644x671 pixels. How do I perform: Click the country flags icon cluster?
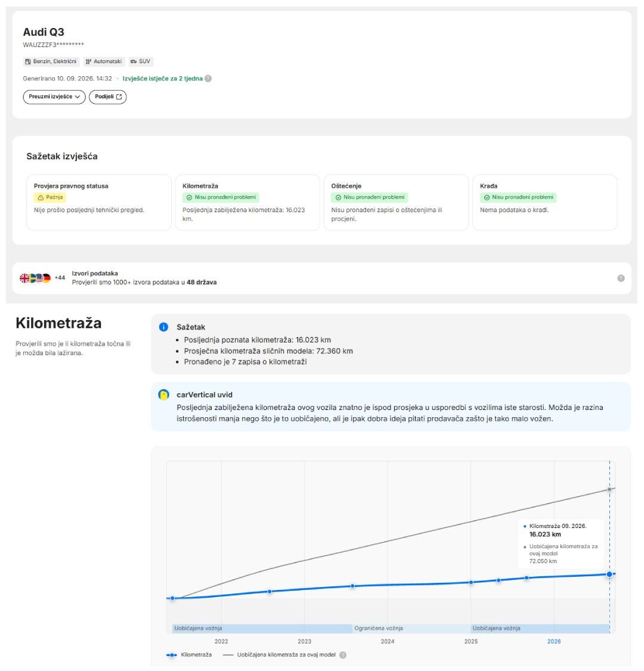click(x=36, y=278)
